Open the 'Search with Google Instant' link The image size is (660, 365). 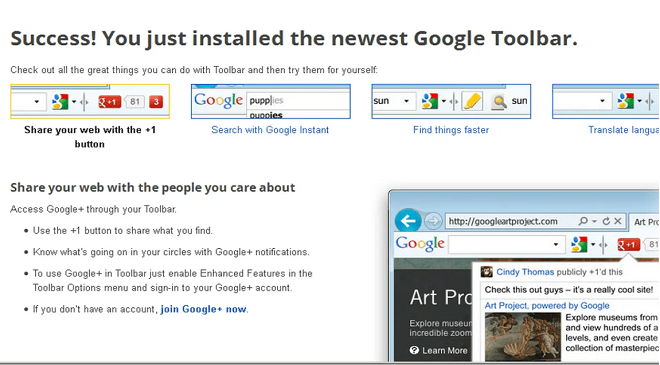[270, 130]
